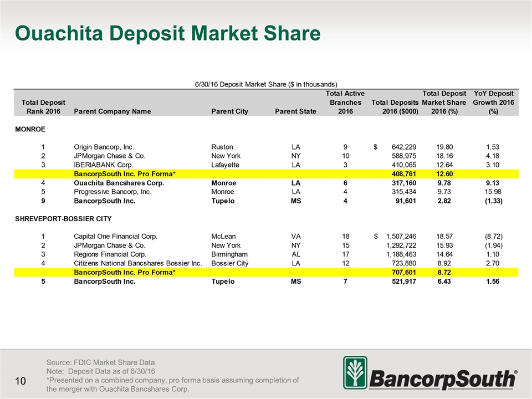Click the Total Deposit Market Share header
532x399 pixels.
click(444, 102)
